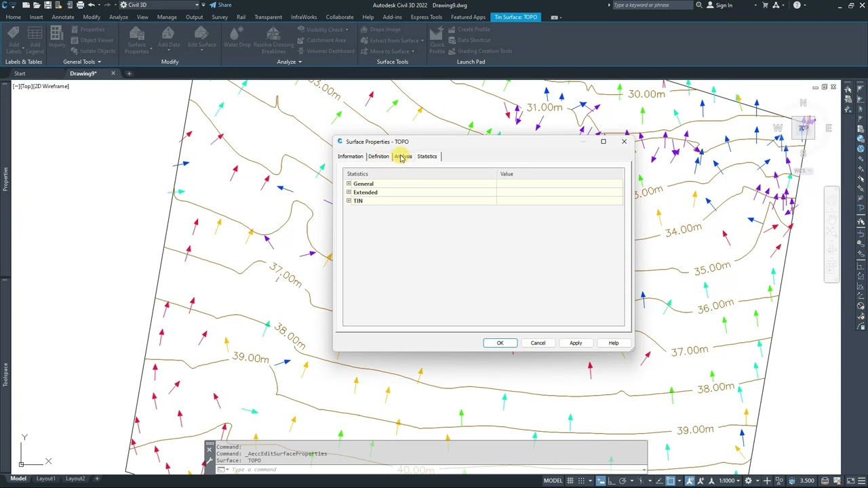Switch to the Layout1 tab
The height and width of the screenshot is (488, 868).
(x=46, y=479)
